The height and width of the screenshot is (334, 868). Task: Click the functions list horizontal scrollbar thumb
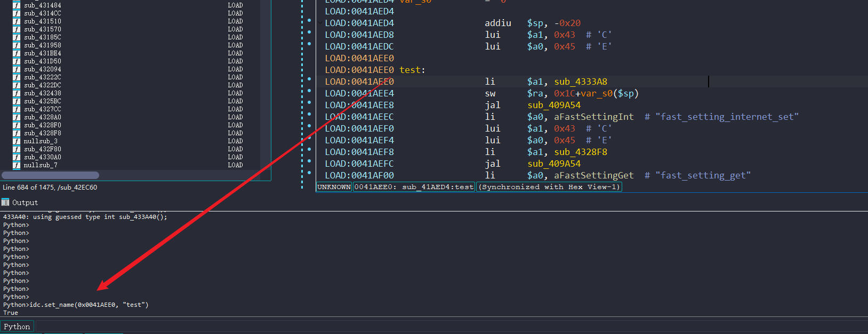51,175
